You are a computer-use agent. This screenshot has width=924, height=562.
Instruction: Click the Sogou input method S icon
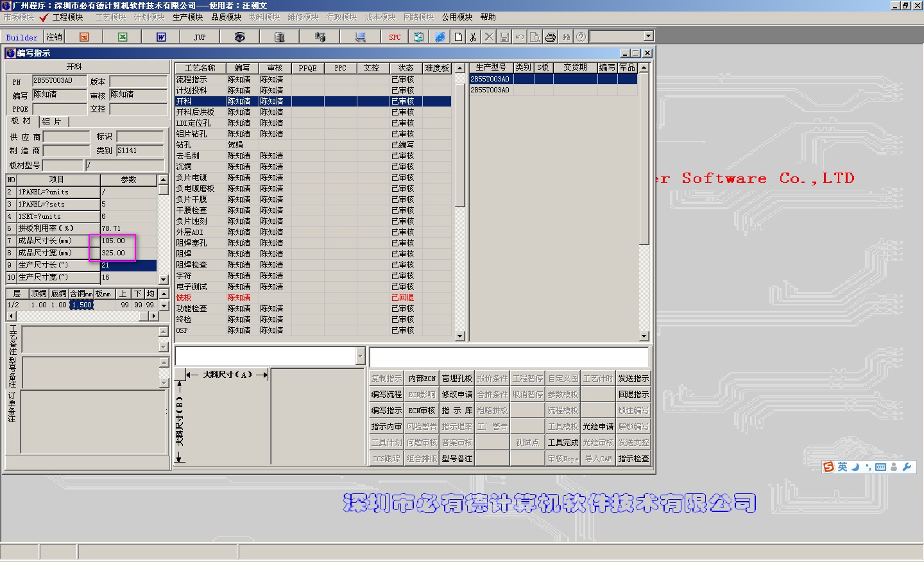(x=829, y=467)
